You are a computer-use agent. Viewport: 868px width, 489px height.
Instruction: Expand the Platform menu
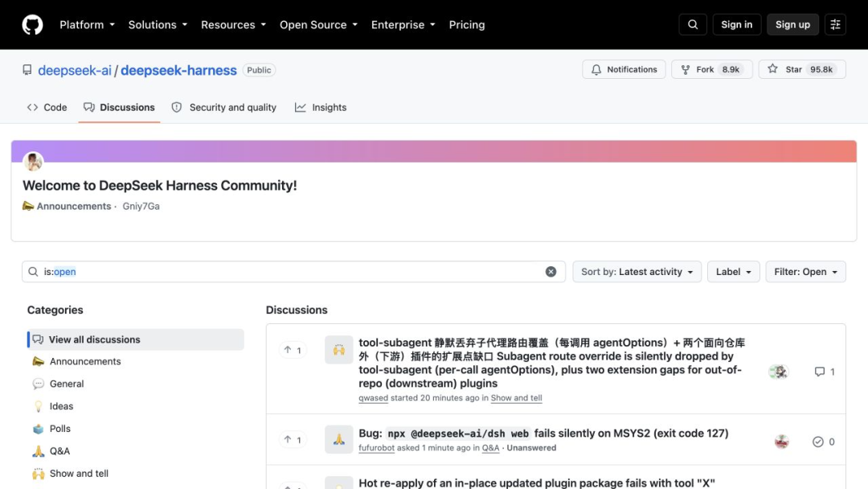point(88,25)
